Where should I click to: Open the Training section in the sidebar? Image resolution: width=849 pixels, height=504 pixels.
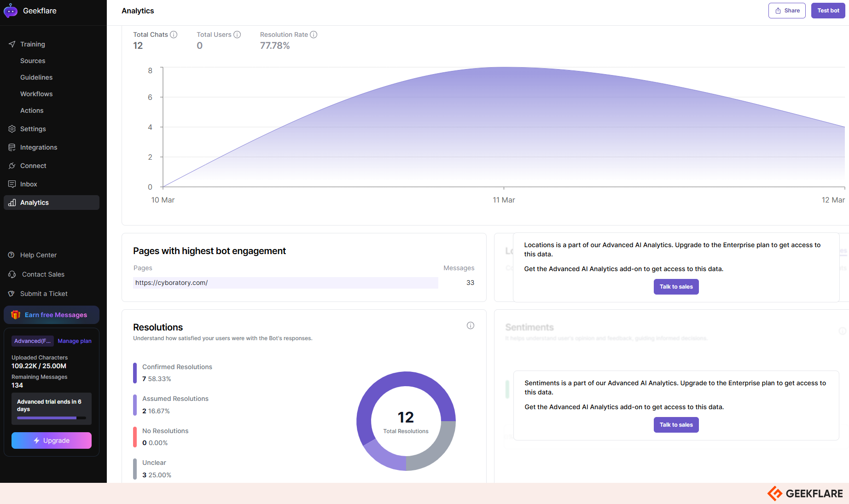[x=33, y=44]
